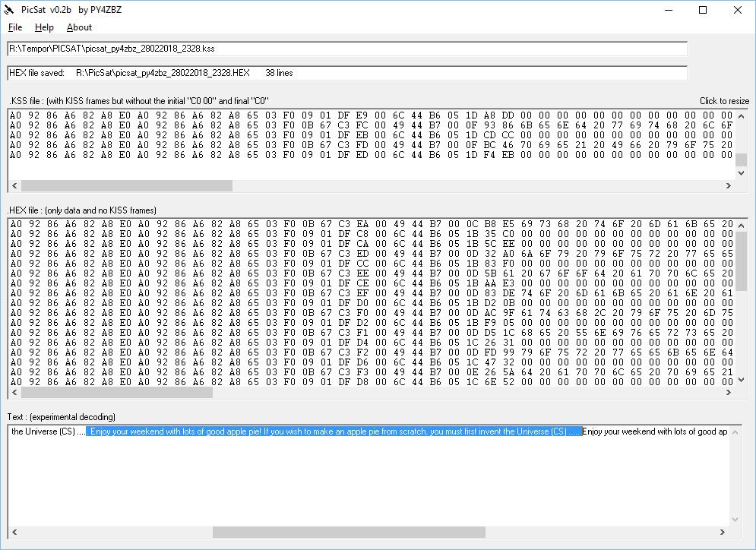The image size is (756, 550).
Task: Click the highlighted 'Enjoy your weekend' decoded text
Action: point(334,431)
